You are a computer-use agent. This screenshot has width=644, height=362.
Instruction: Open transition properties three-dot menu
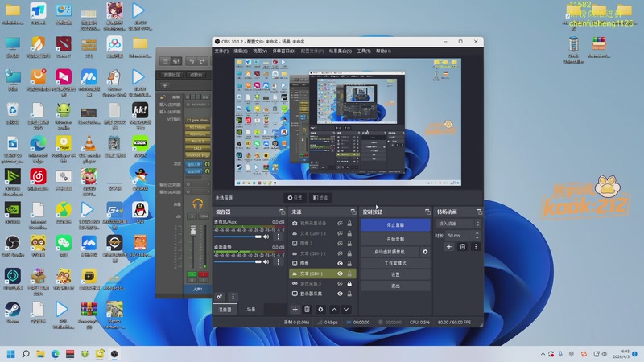point(476,247)
